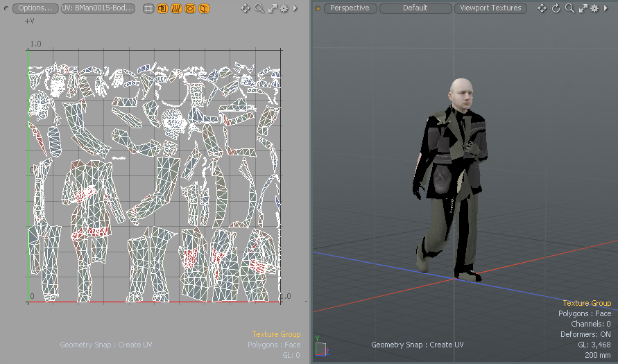Toggle the UV grid frame icon

(x=148, y=8)
